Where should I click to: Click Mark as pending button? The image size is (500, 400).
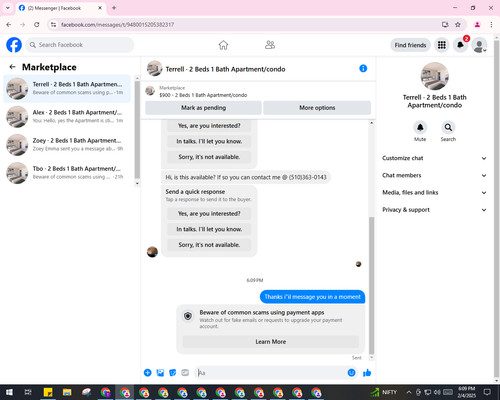203,108
